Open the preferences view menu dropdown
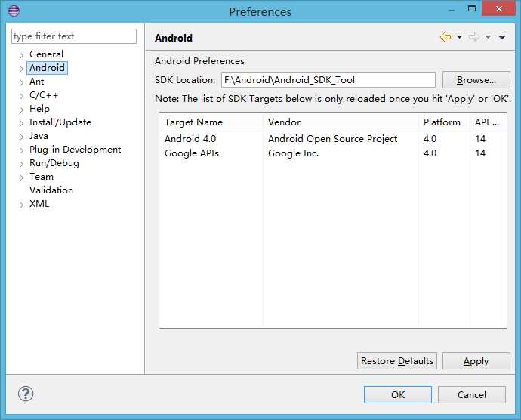The width and height of the screenshot is (521, 420). (502, 38)
